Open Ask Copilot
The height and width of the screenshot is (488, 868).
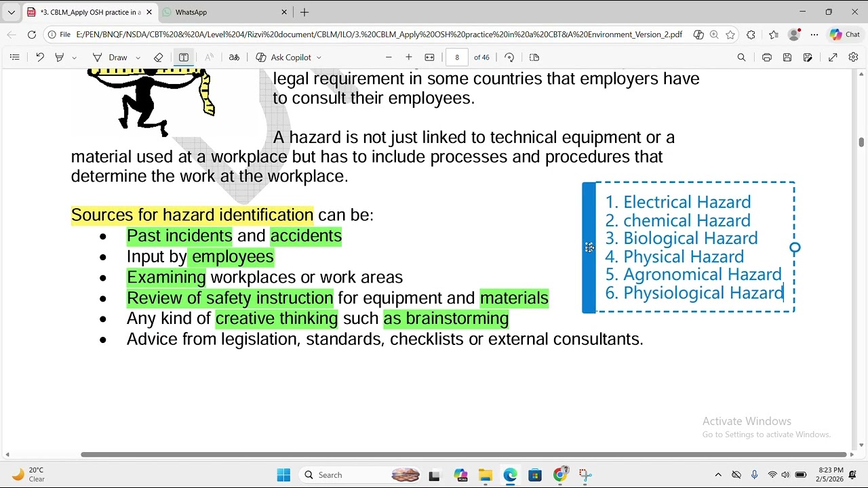tap(283, 58)
